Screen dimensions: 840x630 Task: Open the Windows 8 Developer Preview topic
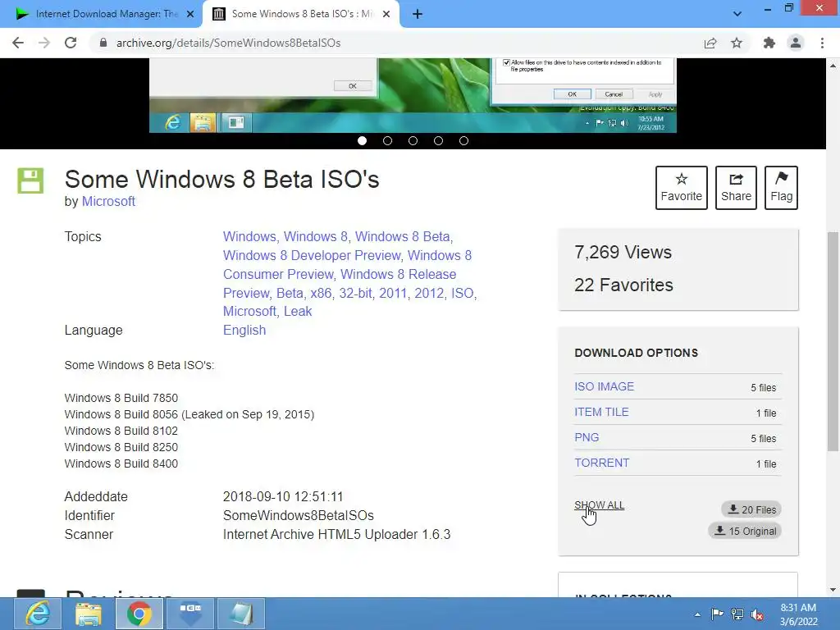tap(312, 256)
